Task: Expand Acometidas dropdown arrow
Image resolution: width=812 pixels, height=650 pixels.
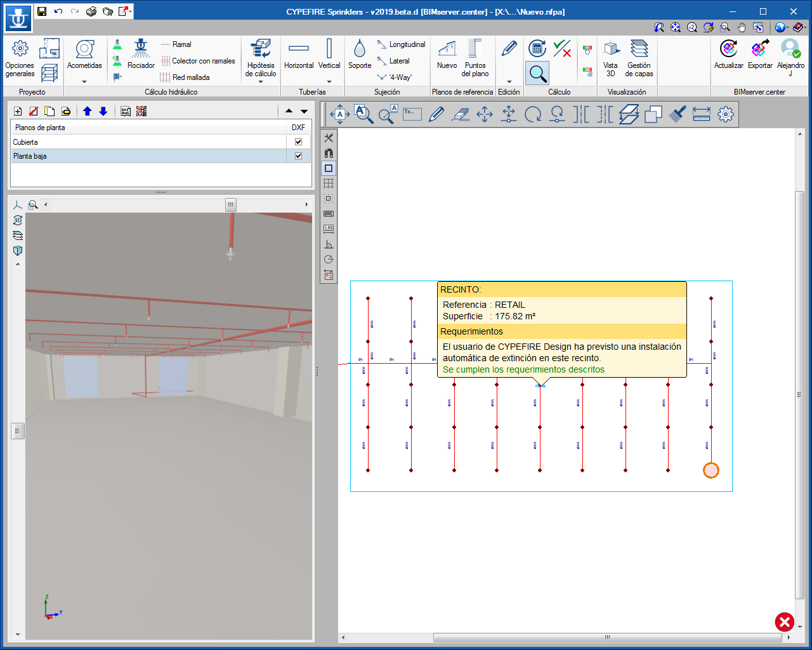Action: (x=84, y=82)
